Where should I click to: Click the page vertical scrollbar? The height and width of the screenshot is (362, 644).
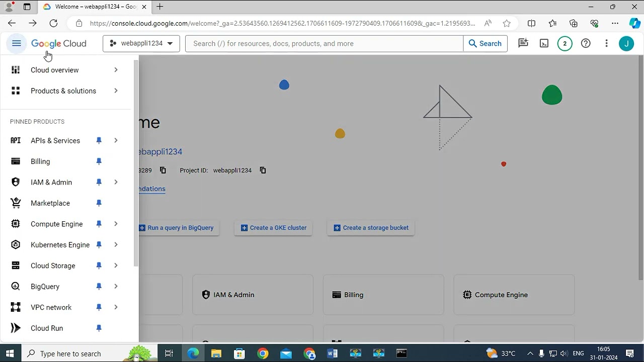[640, 167]
